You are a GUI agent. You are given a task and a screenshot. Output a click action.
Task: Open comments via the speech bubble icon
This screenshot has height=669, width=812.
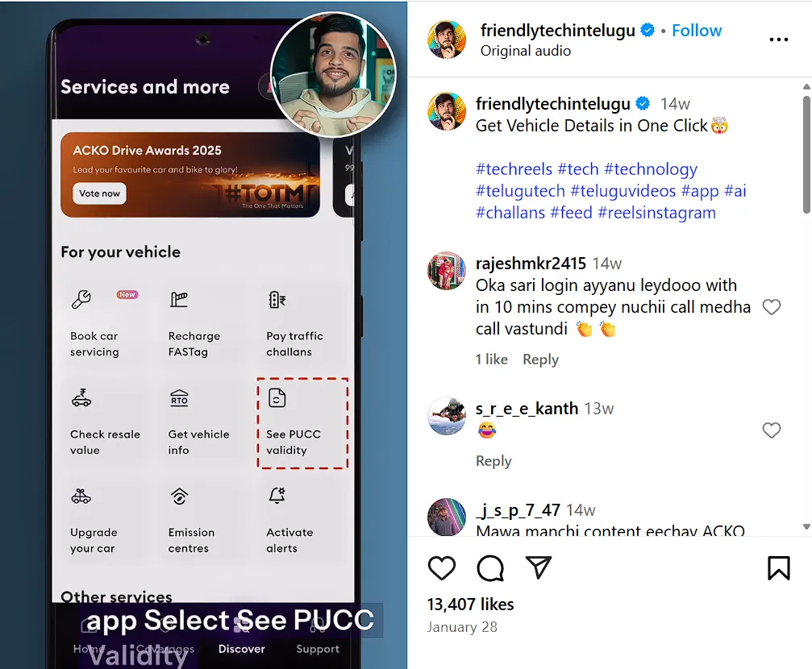490,568
